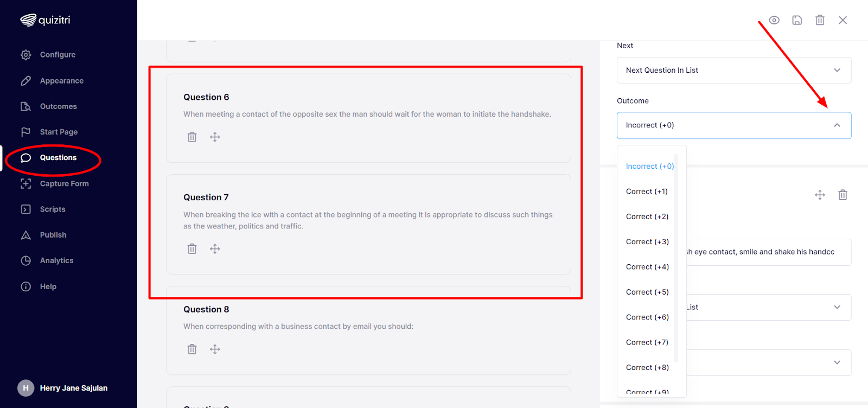Collapse the Outcome Incorrect (+0) dropdown

734,125
